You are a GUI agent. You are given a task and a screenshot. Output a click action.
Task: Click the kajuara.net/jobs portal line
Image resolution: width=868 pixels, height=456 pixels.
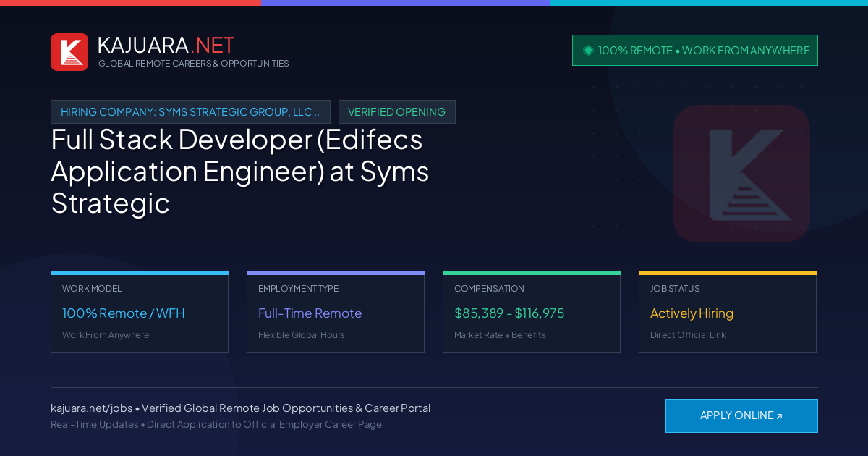coord(240,408)
